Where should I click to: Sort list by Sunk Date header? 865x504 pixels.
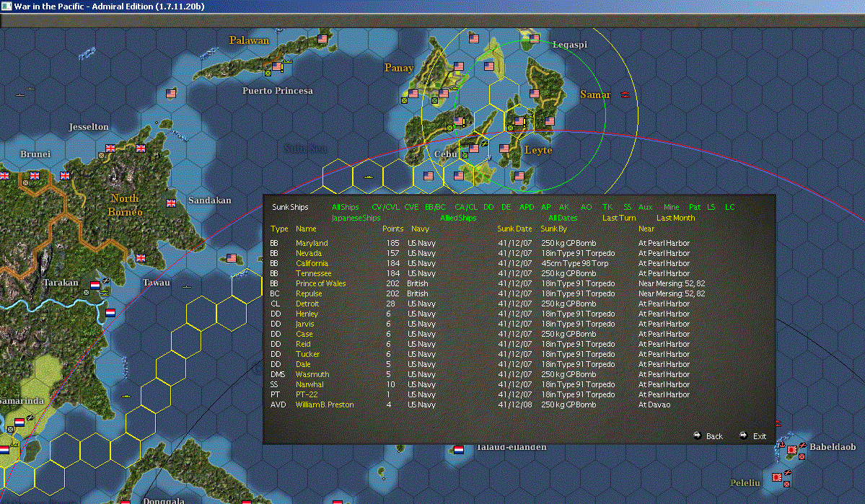pos(514,229)
